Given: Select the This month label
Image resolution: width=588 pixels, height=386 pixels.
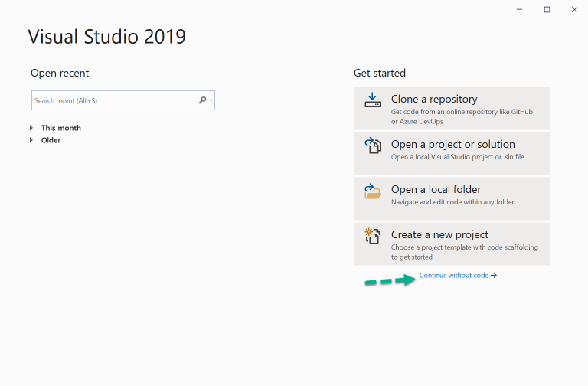Looking at the screenshot, I should pos(61,128).
